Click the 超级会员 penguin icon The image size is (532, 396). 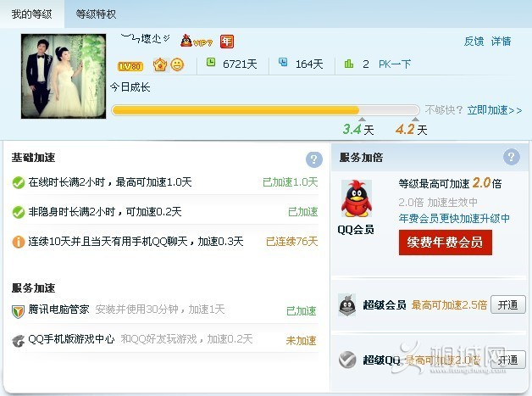pyautogui.click(x=347, y=305)
